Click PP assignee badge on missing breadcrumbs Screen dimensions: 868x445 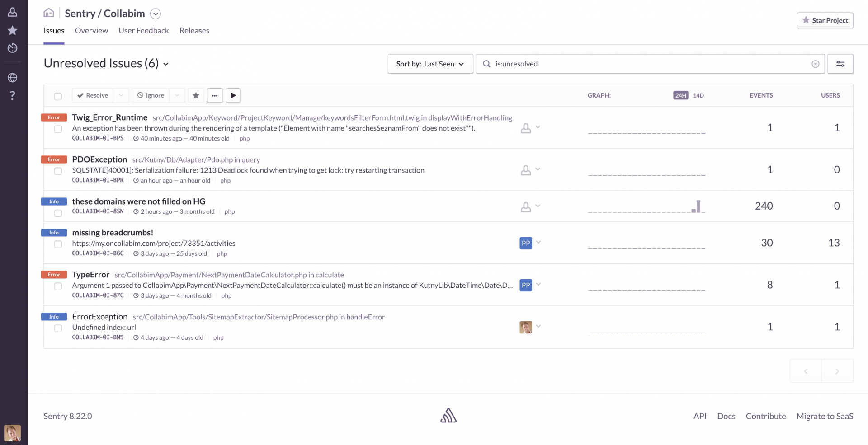(x=526, y=243)
